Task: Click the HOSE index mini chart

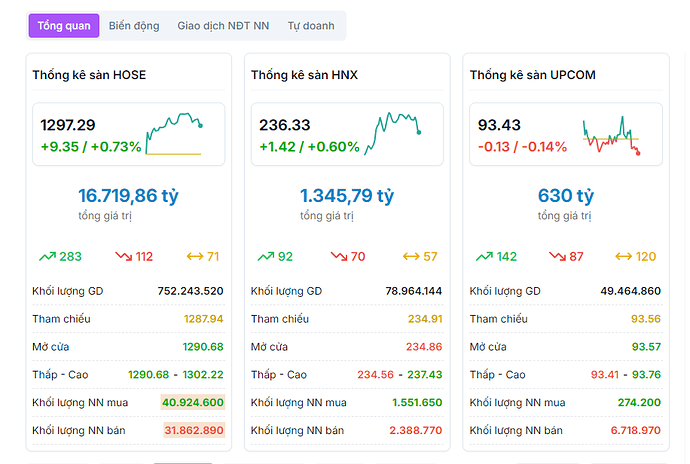Action: (x=174, y=134)
